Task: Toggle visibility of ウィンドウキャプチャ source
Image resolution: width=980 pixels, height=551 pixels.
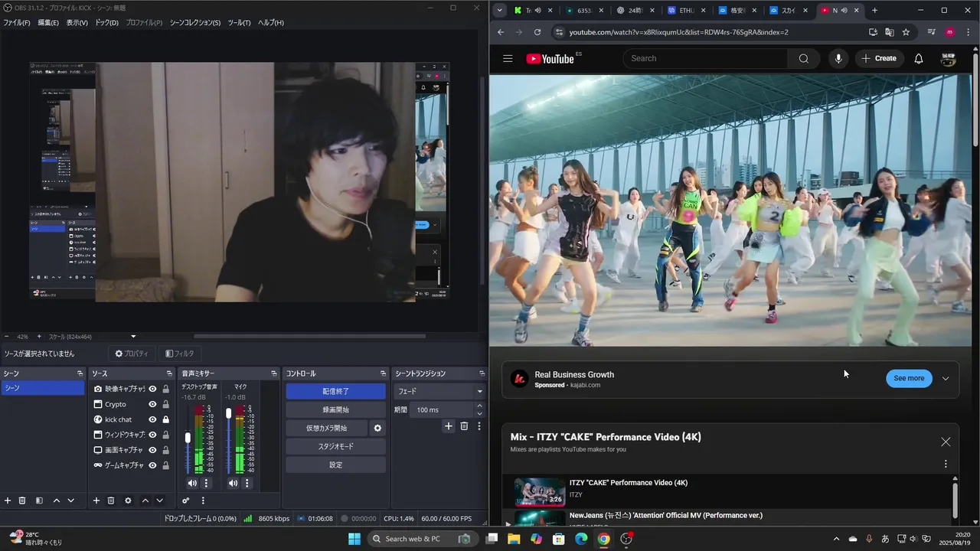Action: click(x=152, y=435)
